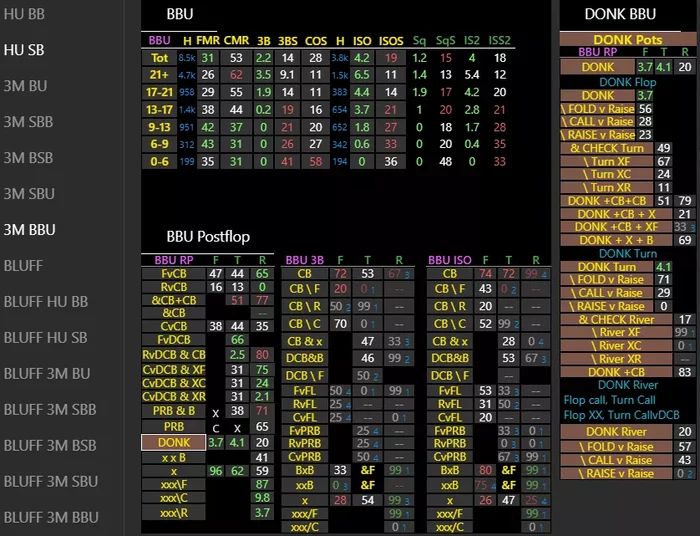700x536 pixels.
Task: Click the 9-13 stack row label
Action: point(159,127)
